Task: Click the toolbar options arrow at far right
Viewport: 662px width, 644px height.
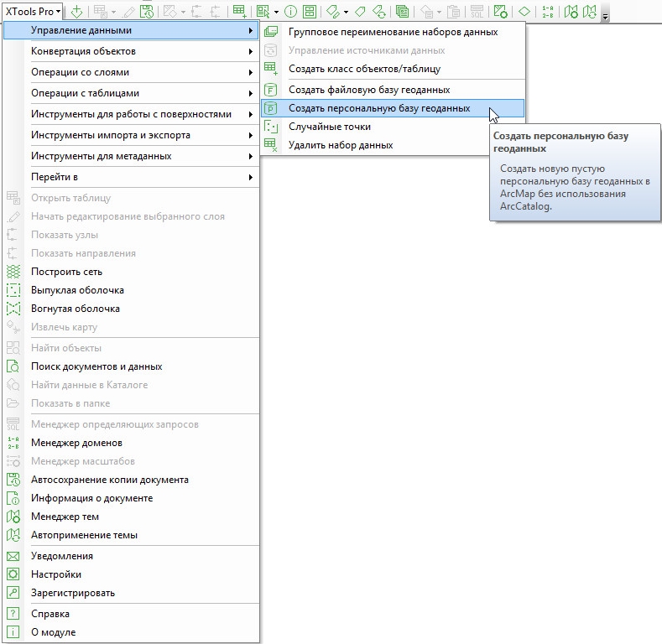Action: click(x=606, y=16)
